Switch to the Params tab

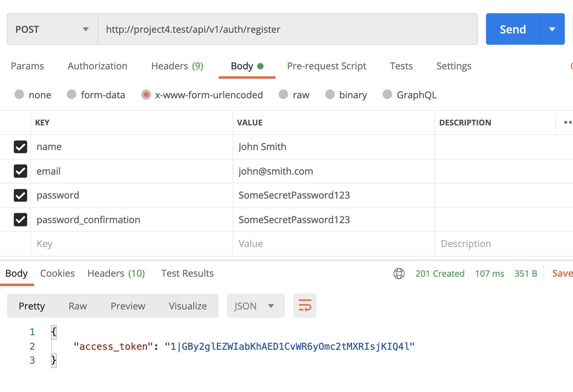27,66
